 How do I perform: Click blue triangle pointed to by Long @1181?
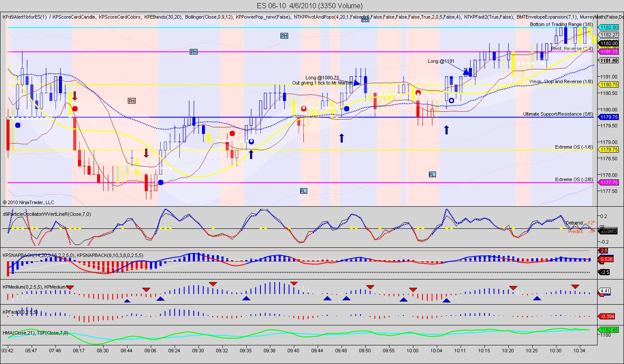467,71
